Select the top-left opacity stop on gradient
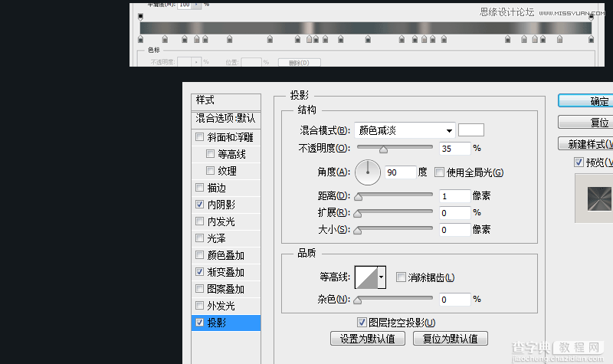Screen dimensions: 613x364 (x=140, y=16)
